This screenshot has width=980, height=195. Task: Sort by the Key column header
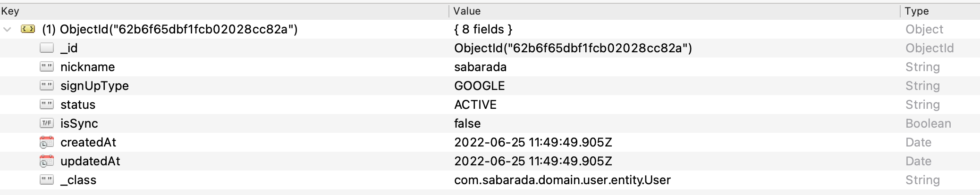click(x=10, y=11)
